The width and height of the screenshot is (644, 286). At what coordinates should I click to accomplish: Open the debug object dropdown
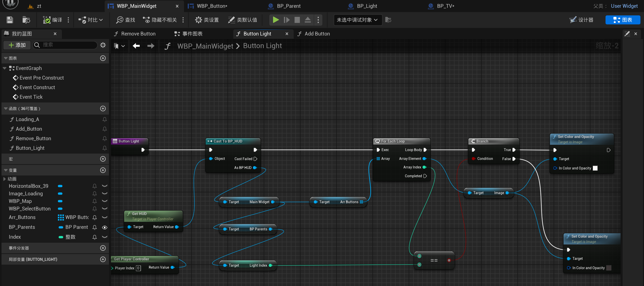357,20
